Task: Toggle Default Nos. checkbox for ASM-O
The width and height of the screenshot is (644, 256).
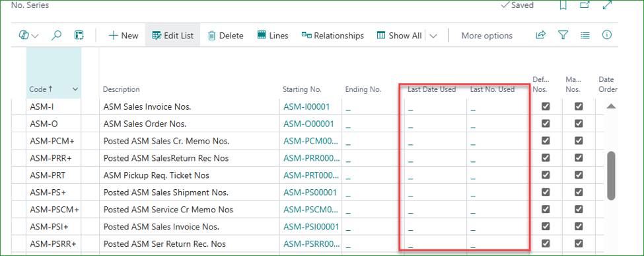Action: [x=546, y=124]
